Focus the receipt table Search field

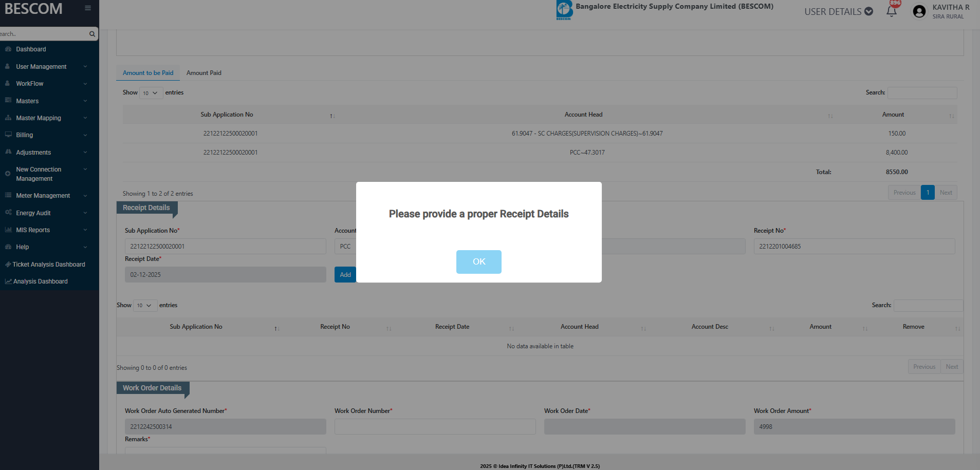928,306
